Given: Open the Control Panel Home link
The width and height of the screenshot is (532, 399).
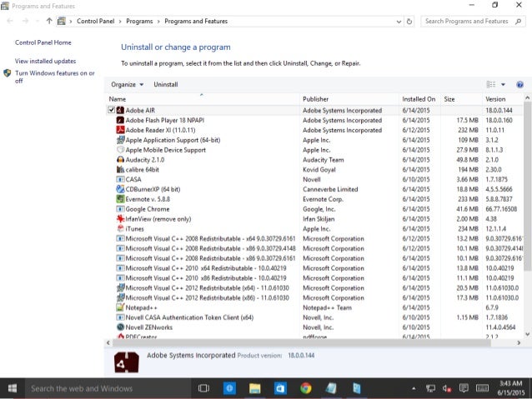Looking at the screenshot, I should (x=43, y=42).
